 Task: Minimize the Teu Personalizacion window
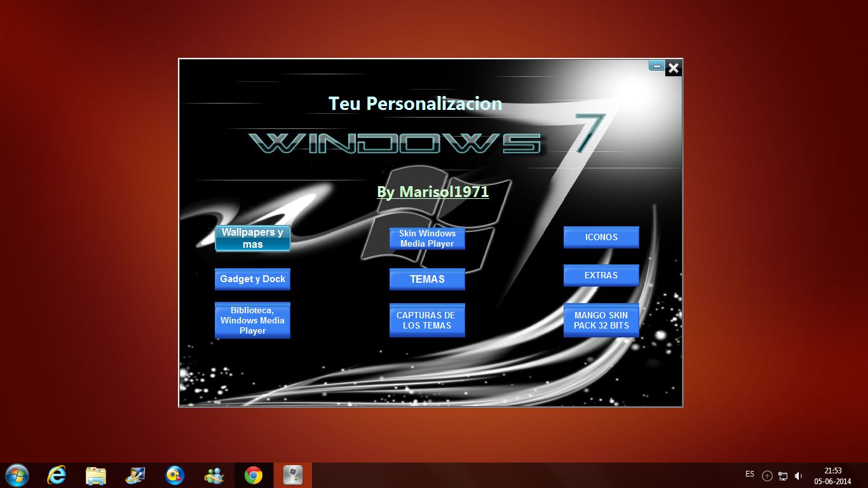click(657, 65)
